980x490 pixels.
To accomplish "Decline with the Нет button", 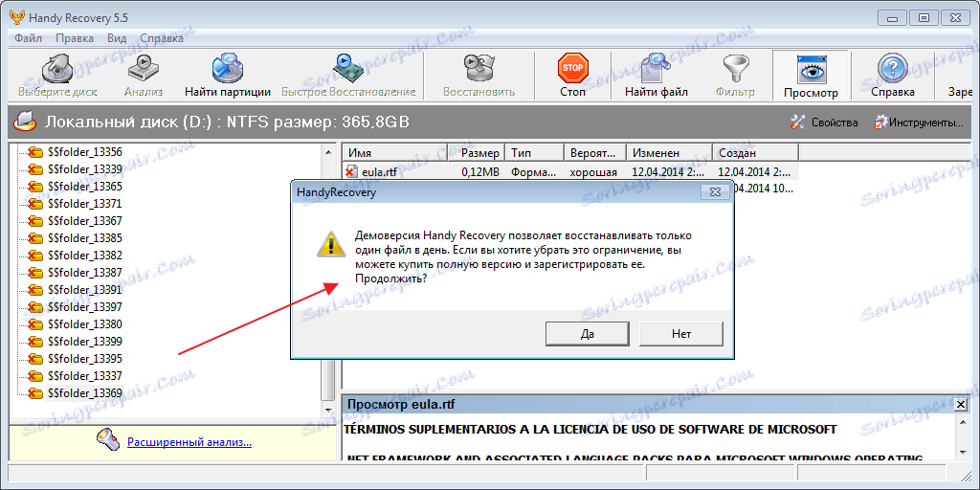I will click(681, 334).
